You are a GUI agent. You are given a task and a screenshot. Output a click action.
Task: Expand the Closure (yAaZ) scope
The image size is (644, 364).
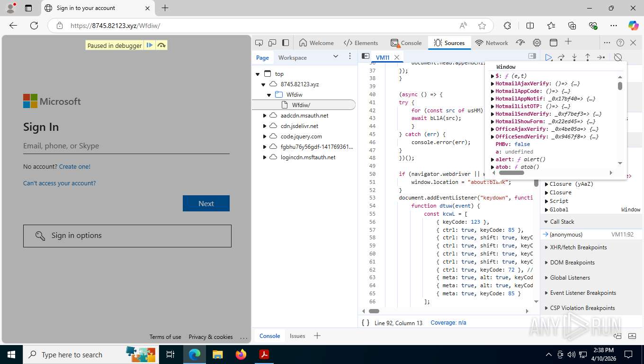547,184
